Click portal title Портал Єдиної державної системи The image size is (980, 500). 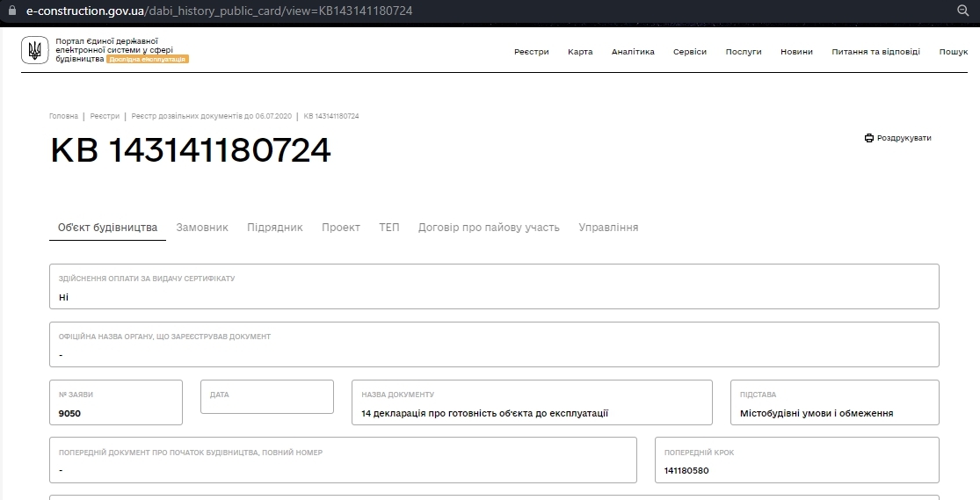(113, 50)
